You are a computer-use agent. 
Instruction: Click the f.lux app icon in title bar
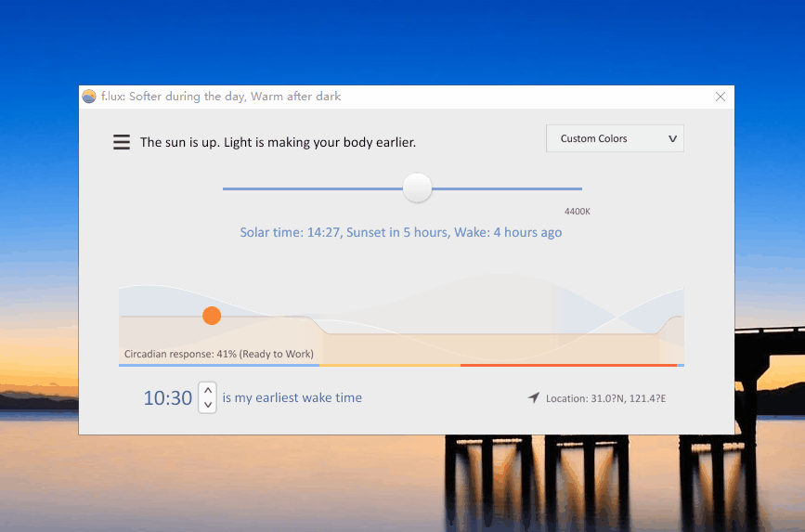click(x=89, y=97)
